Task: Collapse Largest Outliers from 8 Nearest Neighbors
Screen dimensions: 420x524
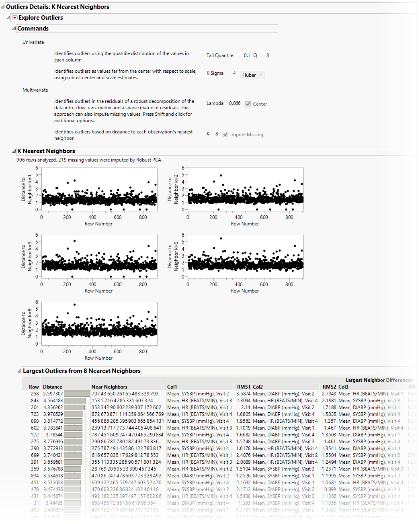Action: click(x=20, y=371)
